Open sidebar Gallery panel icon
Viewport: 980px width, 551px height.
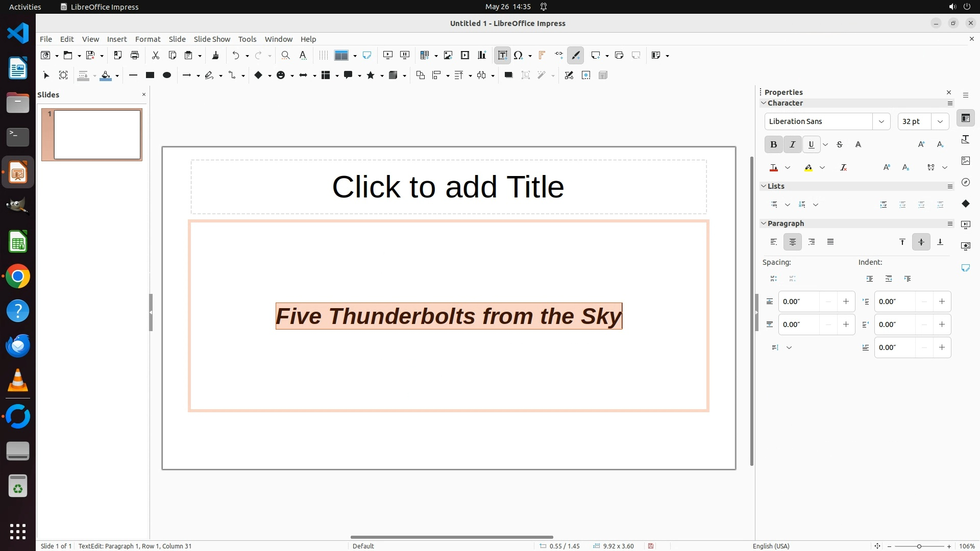coord(965,161)
